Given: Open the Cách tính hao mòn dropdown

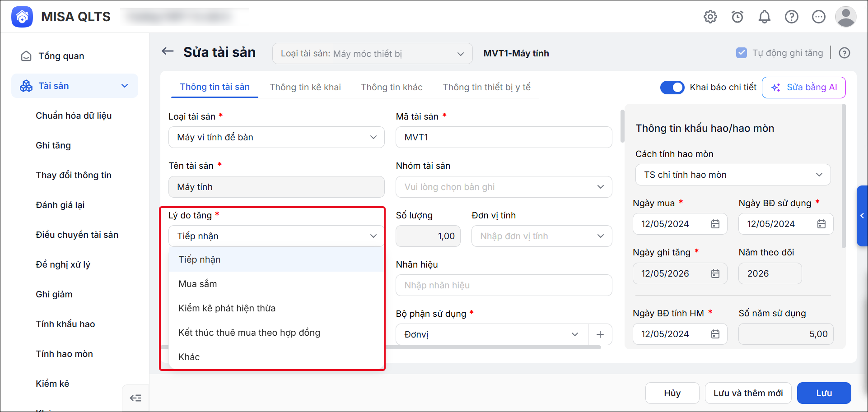Looking at the screenshot, I should click(x=733, y=175).
